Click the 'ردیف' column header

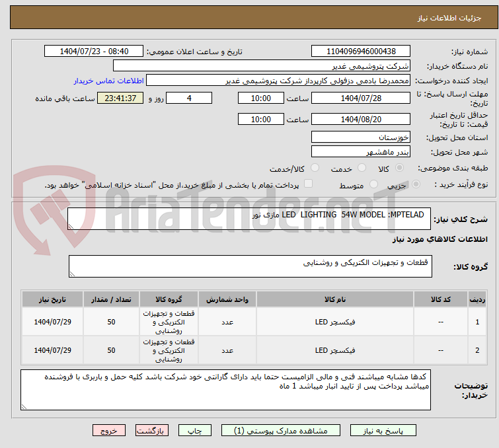pos(477,299)
